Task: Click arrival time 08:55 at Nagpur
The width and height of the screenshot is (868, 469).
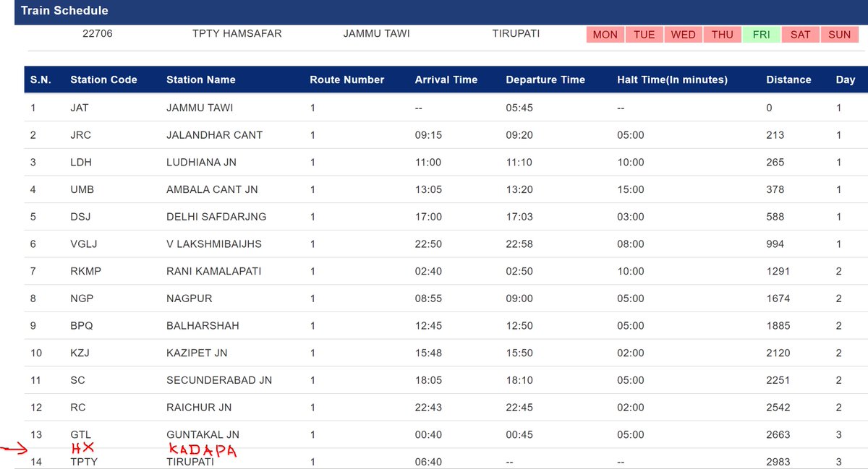Action: coord(428,298)
